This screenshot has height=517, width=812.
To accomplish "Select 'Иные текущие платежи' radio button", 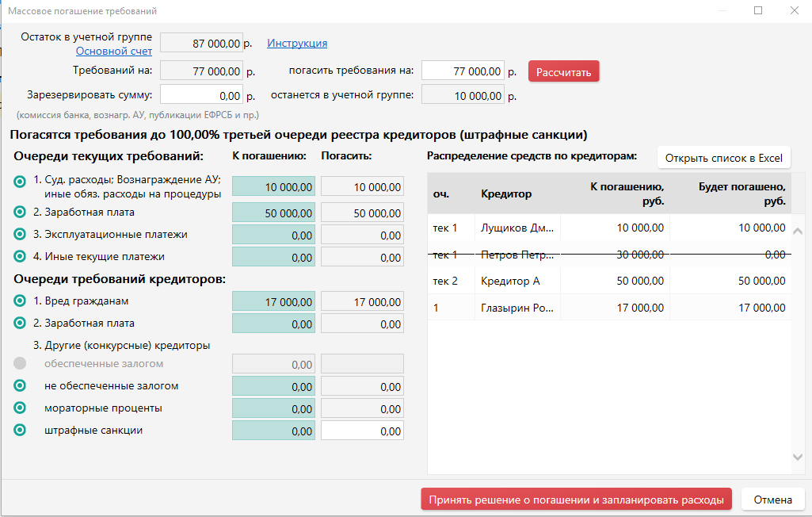I will tap(20, 257).
